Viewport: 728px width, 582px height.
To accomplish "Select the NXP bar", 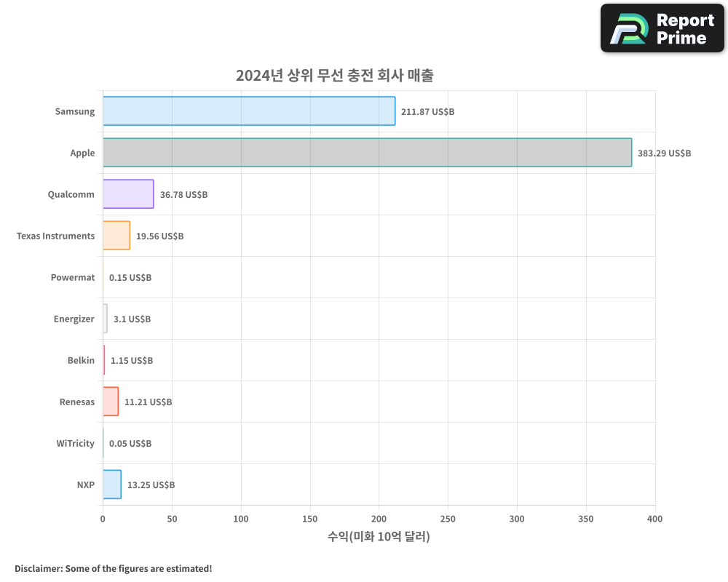I will coord(112,485).
